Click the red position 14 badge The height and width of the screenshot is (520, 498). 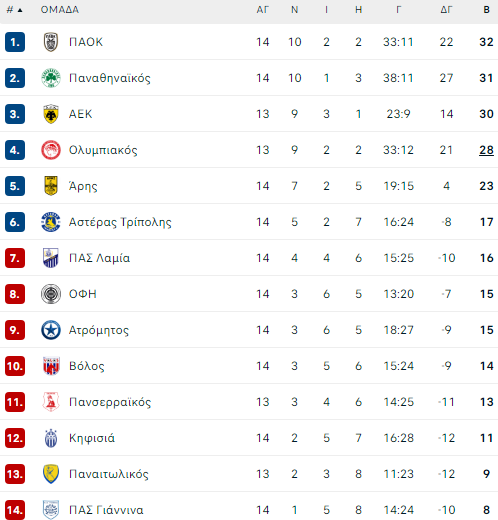click(x=15, y=510)
